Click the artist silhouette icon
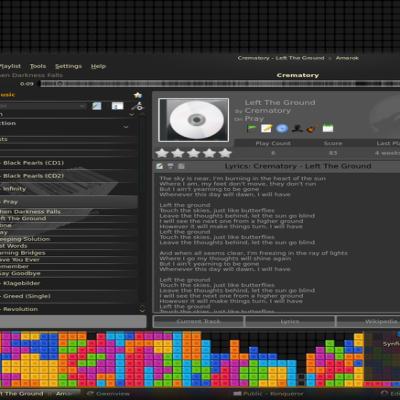 (x=297, y=128)
